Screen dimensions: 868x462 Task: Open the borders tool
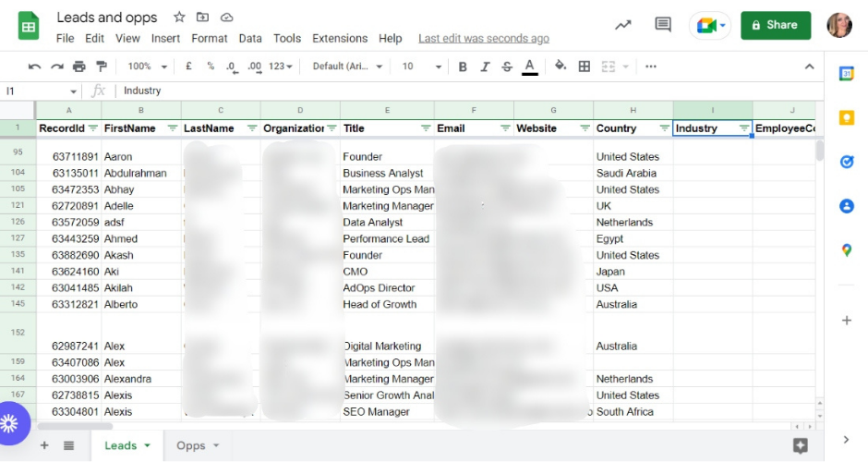585,67
